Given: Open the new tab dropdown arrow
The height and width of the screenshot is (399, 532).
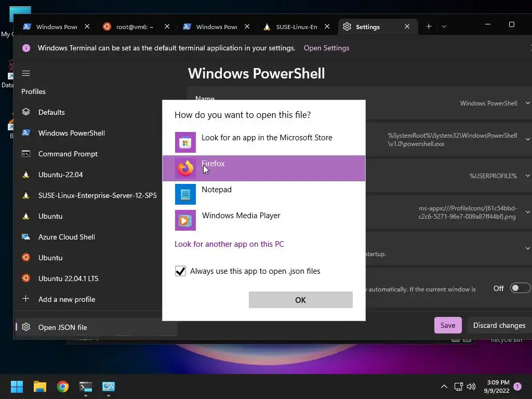Looking at the screenshot, I should [x=444, y=26].
